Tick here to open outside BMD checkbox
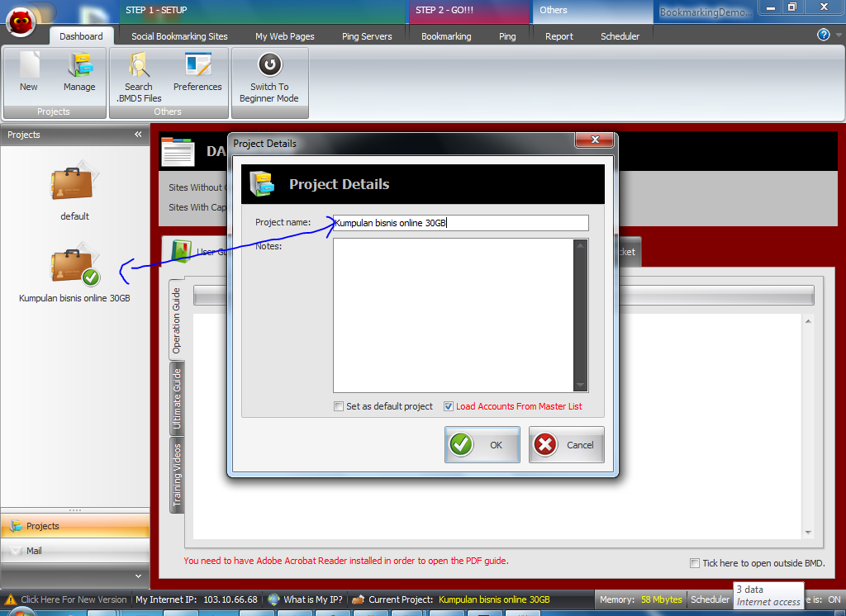The image size is (846, 616). 695,563
